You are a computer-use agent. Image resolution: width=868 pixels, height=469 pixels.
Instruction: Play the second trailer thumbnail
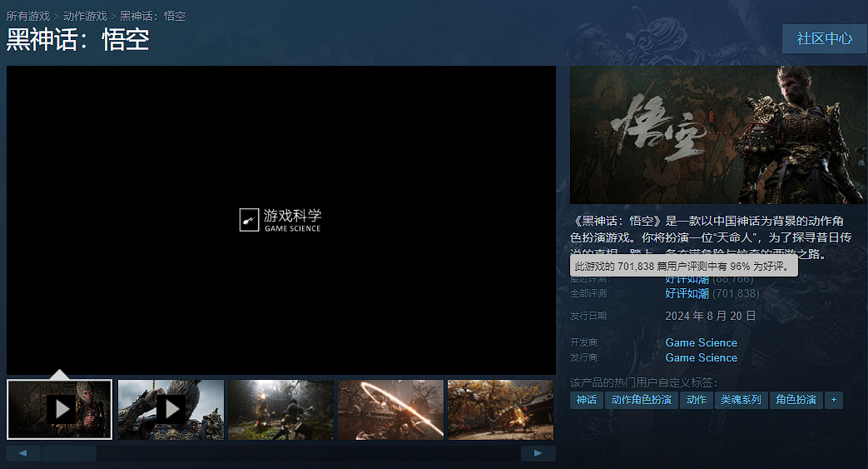(x=171, y=410)
